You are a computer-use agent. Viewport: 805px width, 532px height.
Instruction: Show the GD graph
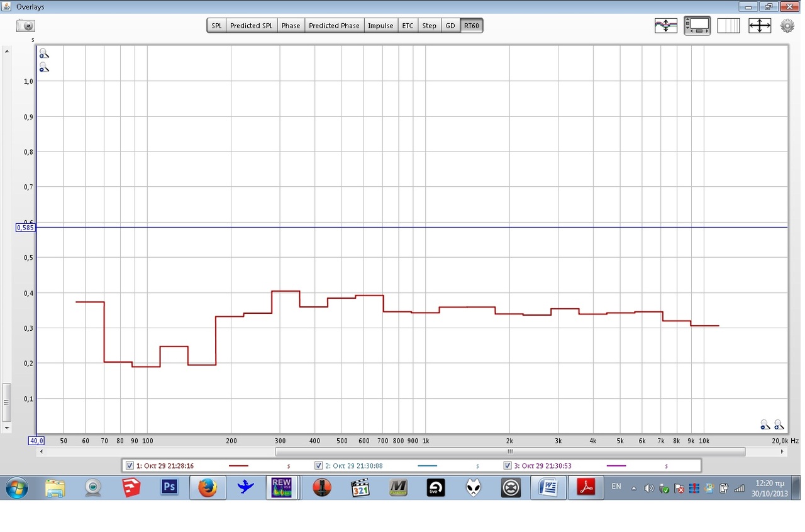click(x=450, y=26)
